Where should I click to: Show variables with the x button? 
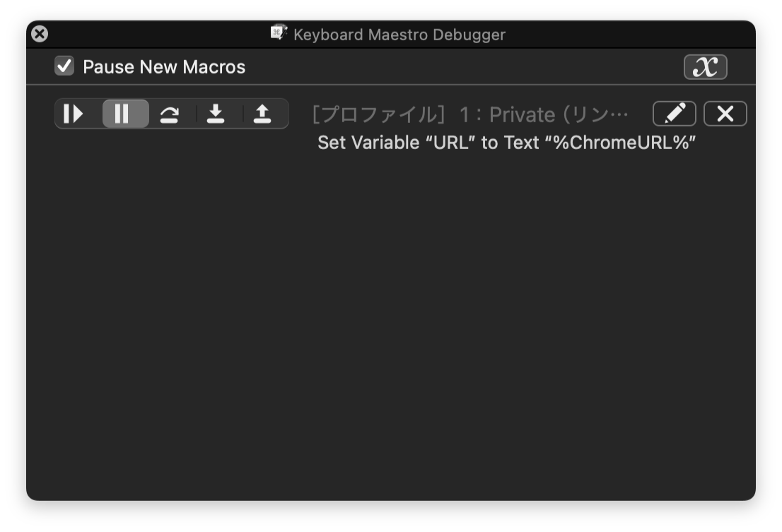705,67
